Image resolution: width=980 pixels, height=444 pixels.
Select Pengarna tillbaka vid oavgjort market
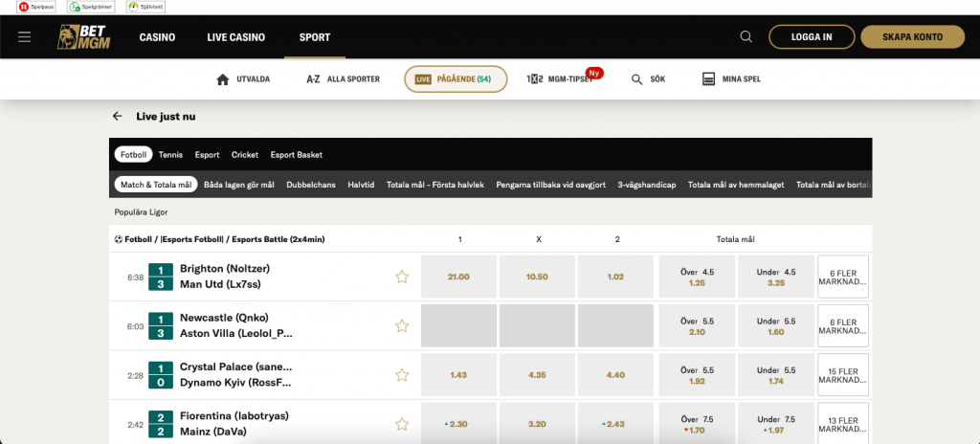(x=550, y=185)
